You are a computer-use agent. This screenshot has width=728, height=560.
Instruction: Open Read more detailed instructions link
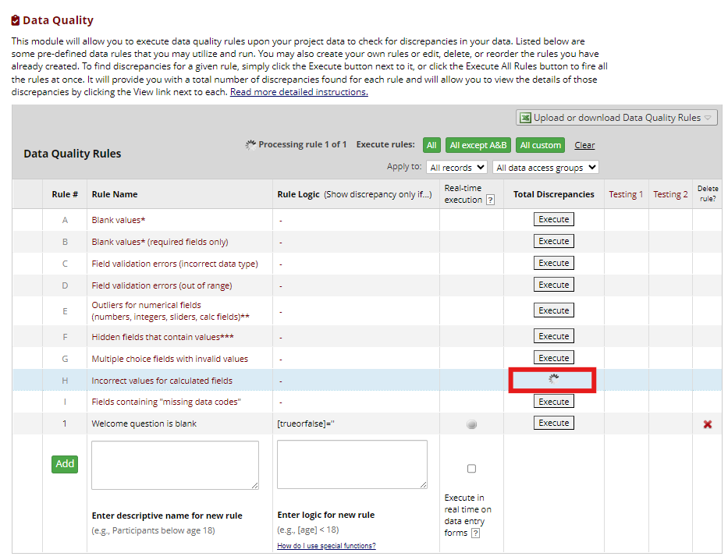[299, 92]
